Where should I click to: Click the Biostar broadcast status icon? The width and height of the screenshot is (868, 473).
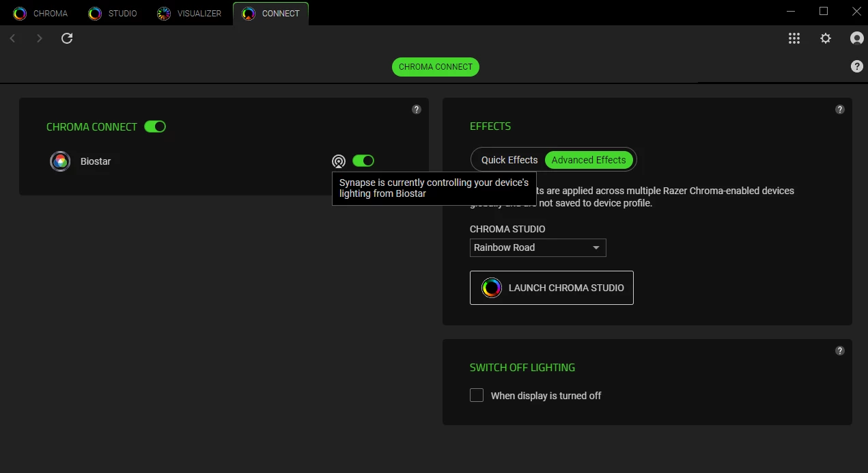[339, 161]
